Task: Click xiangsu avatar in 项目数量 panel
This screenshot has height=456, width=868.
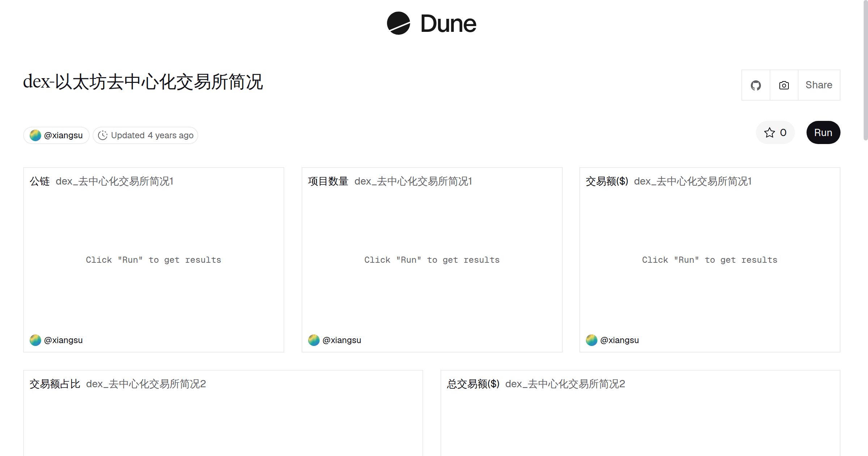Action: coord(314,340)
